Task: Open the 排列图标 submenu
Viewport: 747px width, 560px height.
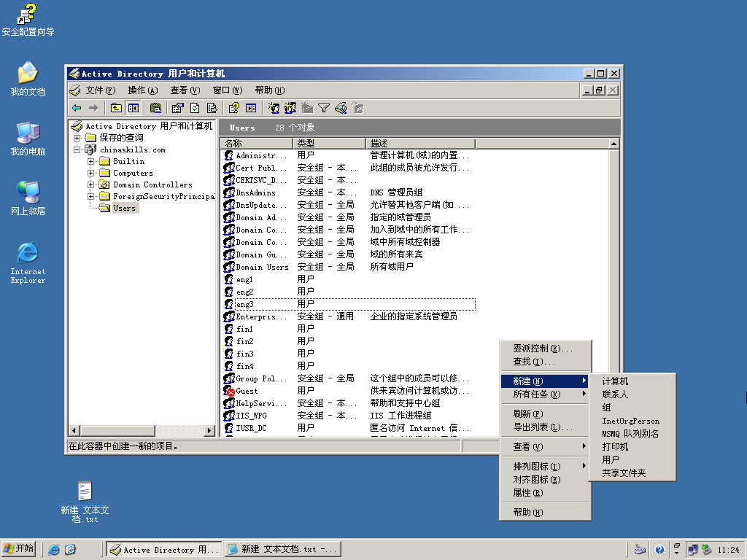Action: pos(546,466)
